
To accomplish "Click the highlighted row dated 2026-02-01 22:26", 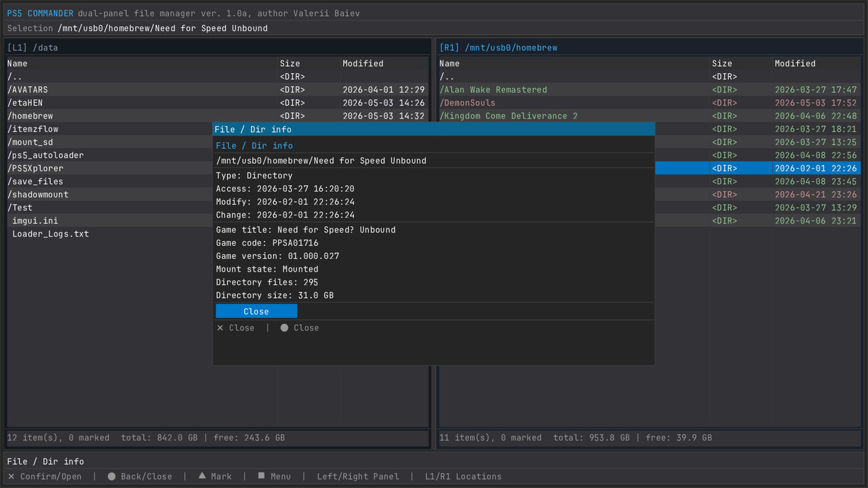I will (758, 168).
